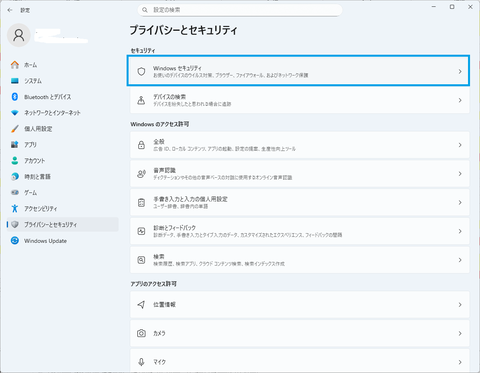
Task: Expand カメラ row chevron
Action: [460, 333]
